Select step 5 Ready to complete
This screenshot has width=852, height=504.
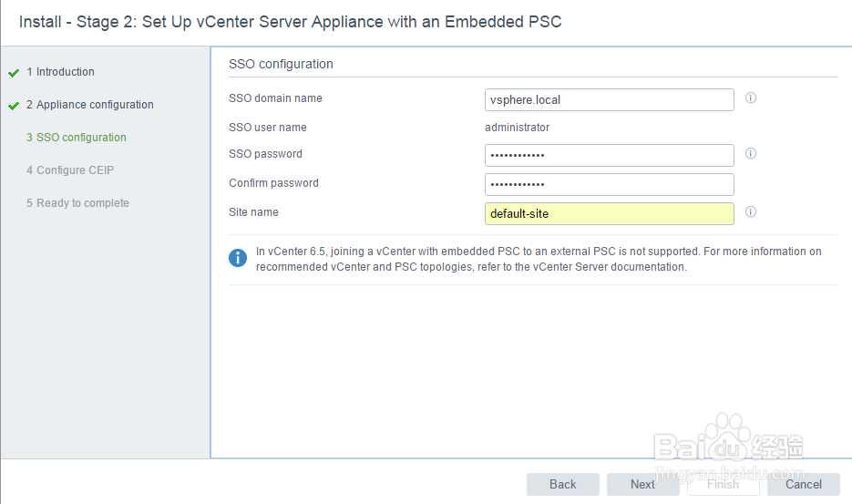77,203
